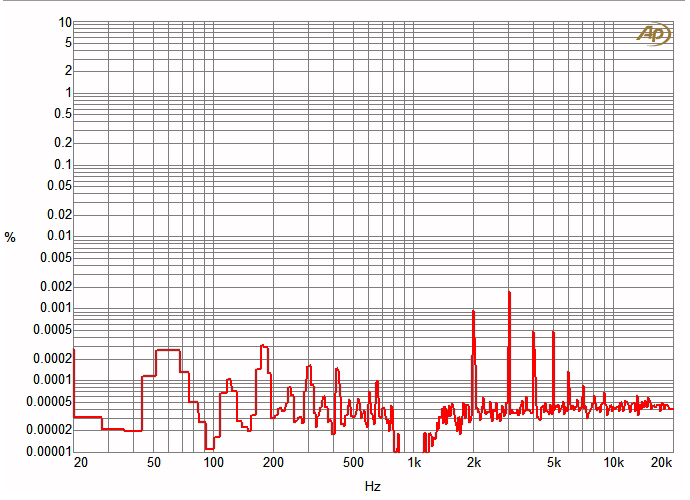
Task: Click the y-axis label 2
Action: coord(68,70)
